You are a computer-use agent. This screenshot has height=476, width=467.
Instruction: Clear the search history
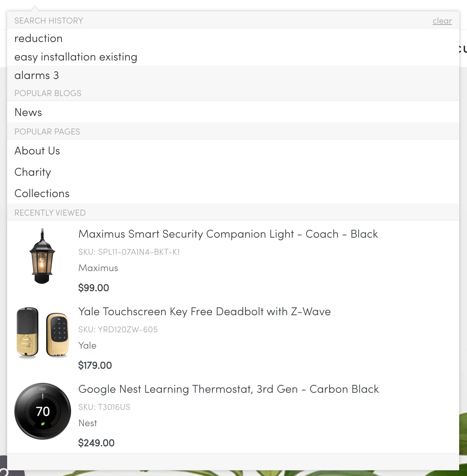(x=442, y=21)
